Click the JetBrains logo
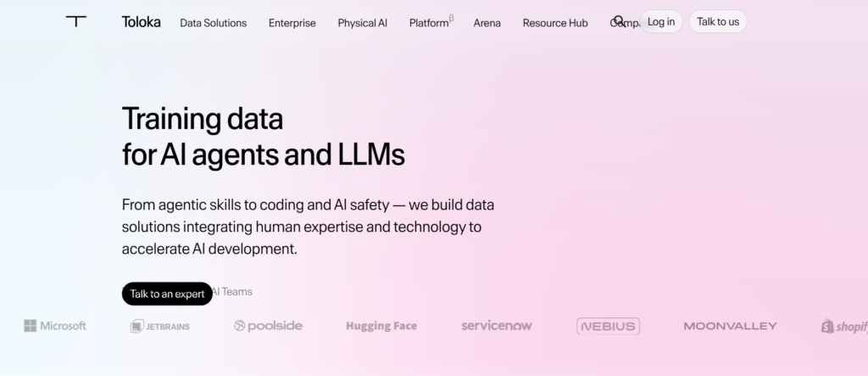This screenshot has height=376, width=868. [x=160, y=326]
